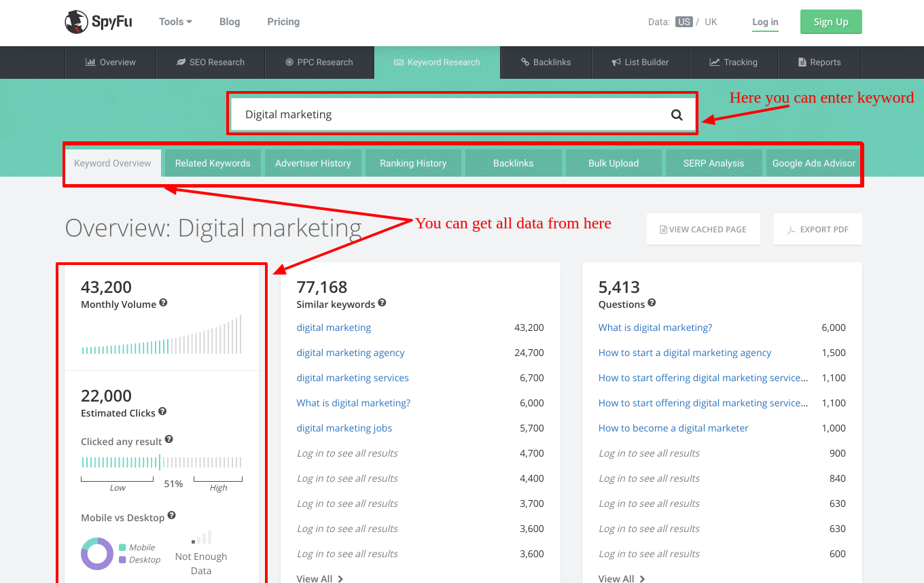This screenshot has width=924, height=583.
Task: Switch data region to US
Action: [684, 22]
